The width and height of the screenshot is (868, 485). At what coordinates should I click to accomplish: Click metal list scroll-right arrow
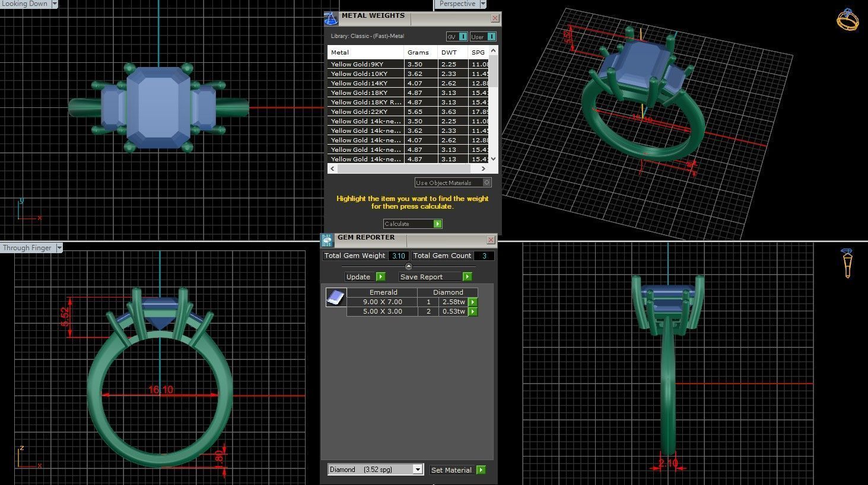[x=484, y=168]
